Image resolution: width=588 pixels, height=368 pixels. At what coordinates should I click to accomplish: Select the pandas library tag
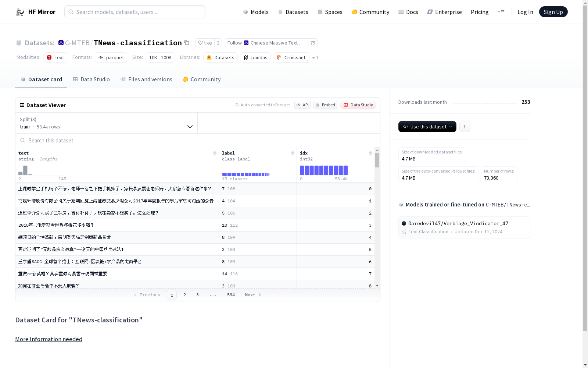tap(255, 57)
